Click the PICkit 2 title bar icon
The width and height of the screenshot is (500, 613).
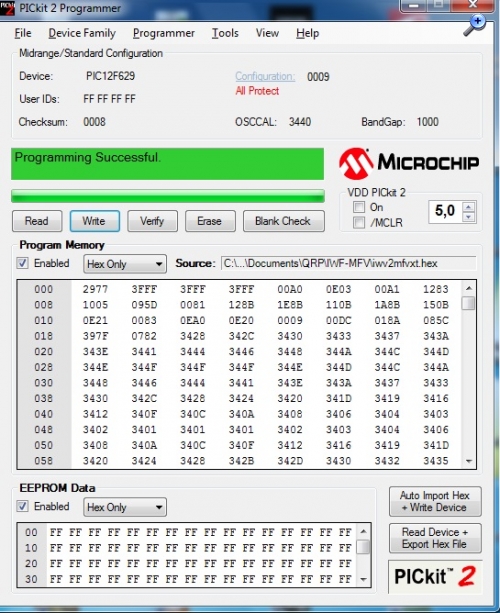pos(6,8)
